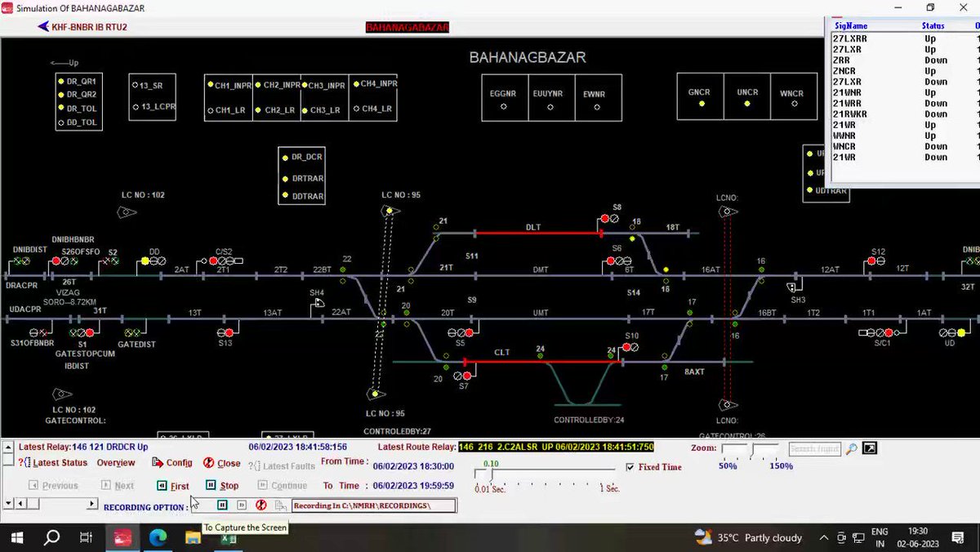Screen dimensions: 980x552
Task: Click the horizontal scrollbar right arrow
Action: tap(92, 504)
